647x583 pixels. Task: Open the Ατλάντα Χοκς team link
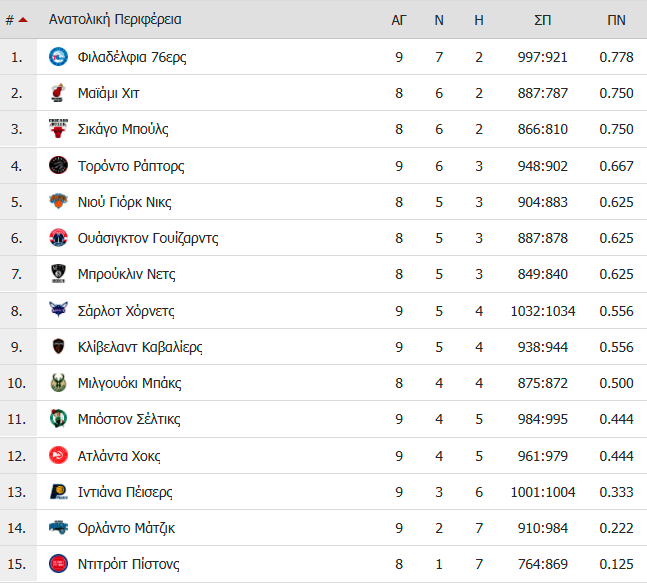119,456
